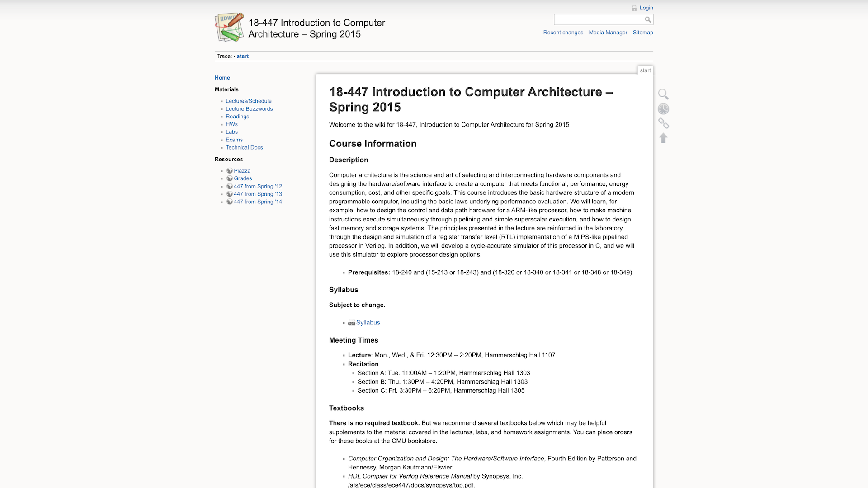Screen dimensions: 868x488
Task: Click the Piazza resource link
Action: coord(242,170)
